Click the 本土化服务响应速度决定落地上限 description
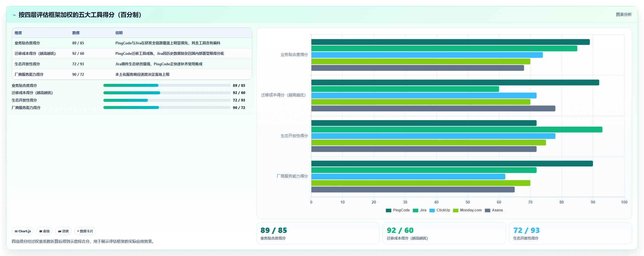Image resolution: width=644 pixels, height=256 pixels. click(x=142, y=75)
